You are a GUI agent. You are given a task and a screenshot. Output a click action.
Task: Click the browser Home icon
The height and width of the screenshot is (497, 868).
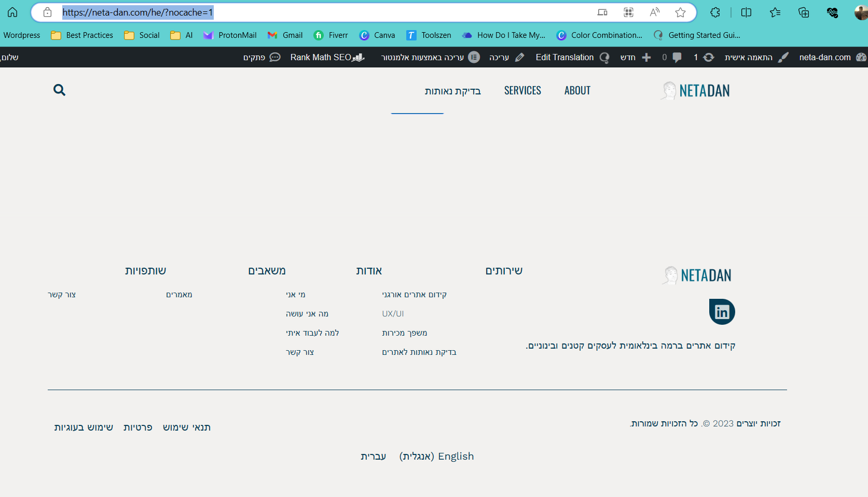(12, 12)
